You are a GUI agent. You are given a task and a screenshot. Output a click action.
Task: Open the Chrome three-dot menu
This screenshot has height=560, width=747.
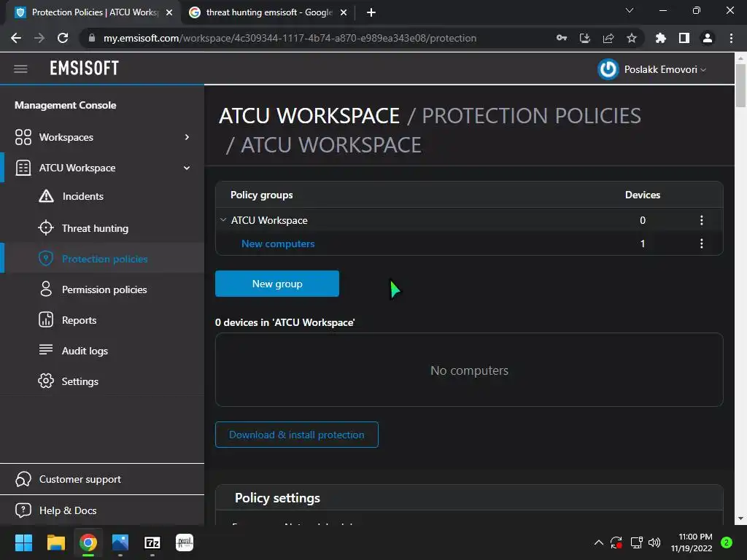coord(731,38)
